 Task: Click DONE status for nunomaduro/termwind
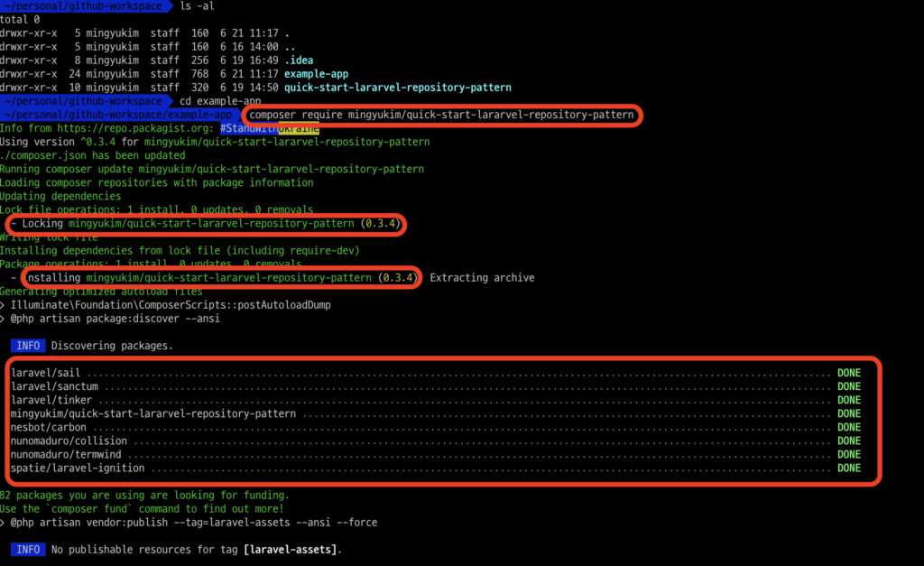[x=849, y=454]
